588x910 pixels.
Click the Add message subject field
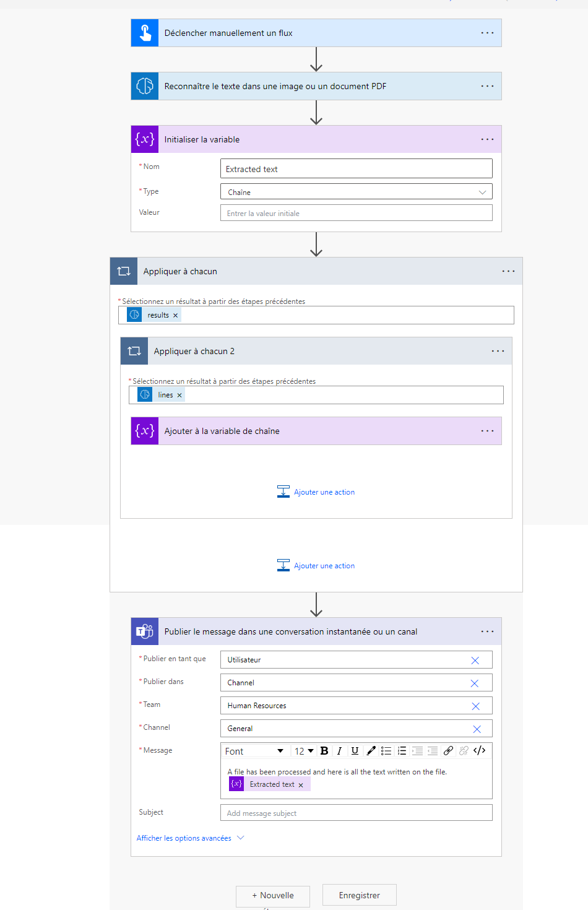click(x=357, y=813)
